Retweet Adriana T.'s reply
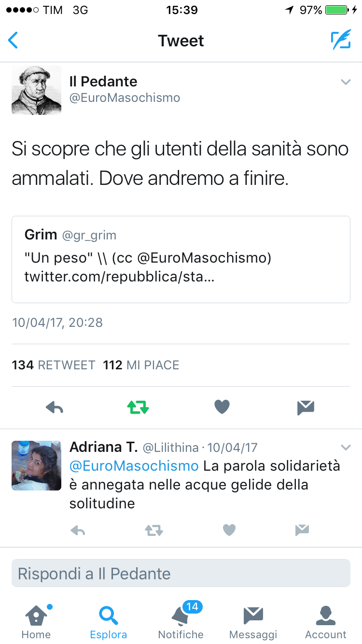Image resolution: width=362 pixels, height=644 pixels. 154,531
